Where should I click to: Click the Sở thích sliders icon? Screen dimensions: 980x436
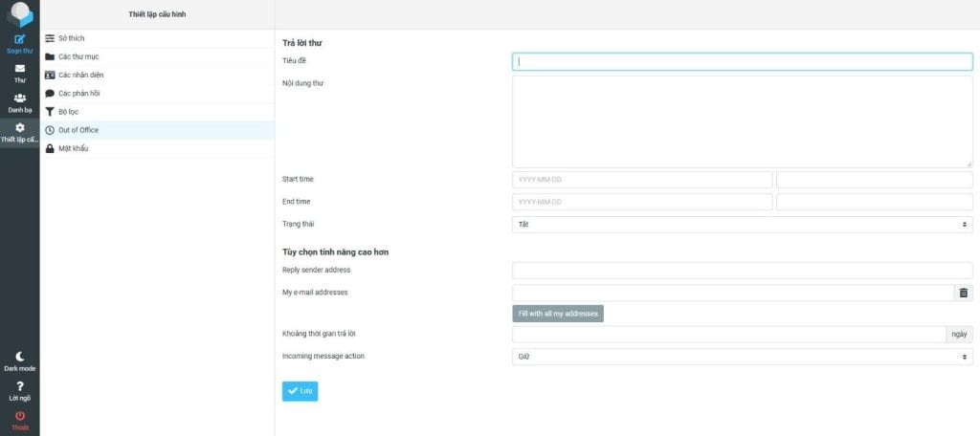click(50, 38)
